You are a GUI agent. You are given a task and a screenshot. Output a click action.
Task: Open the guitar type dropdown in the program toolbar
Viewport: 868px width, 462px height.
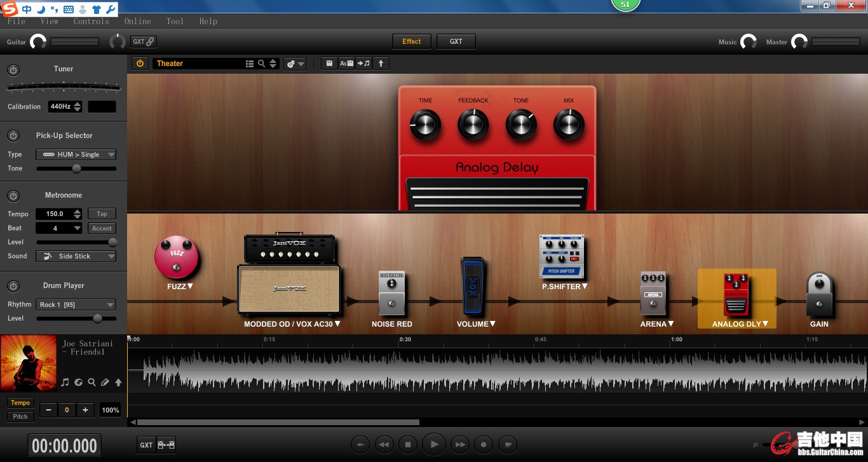[295, 64]
